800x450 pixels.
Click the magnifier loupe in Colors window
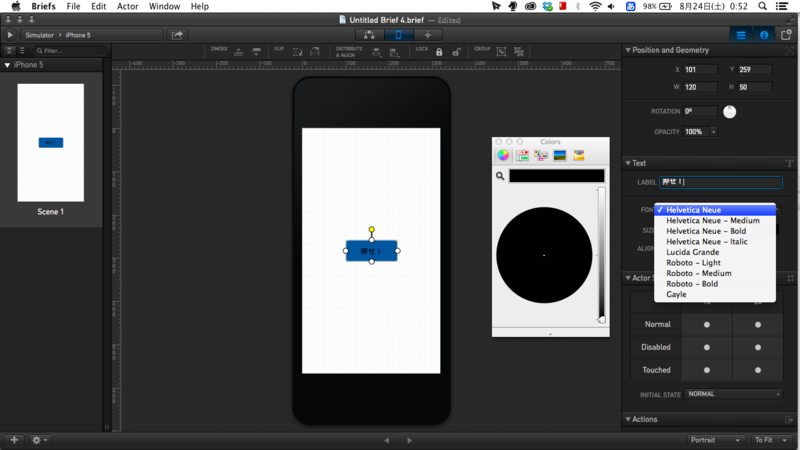tap(500, 176)
